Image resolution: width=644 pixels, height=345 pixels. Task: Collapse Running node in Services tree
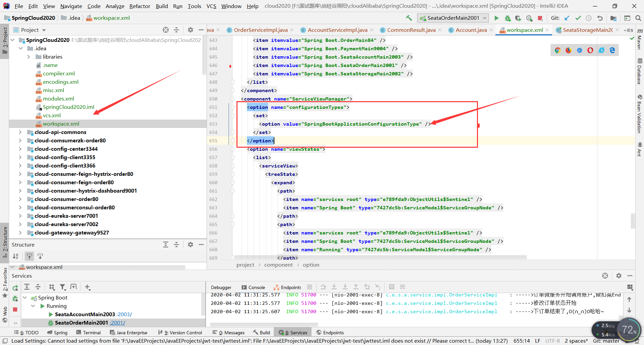click(x=33, y=306)
